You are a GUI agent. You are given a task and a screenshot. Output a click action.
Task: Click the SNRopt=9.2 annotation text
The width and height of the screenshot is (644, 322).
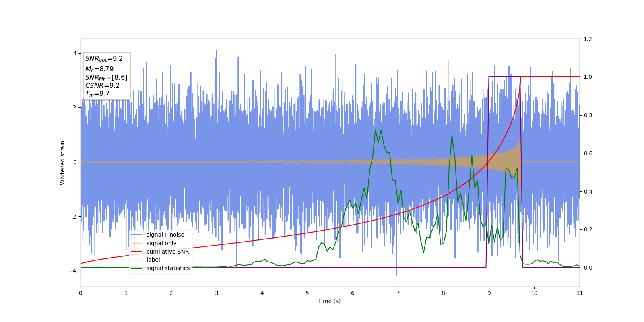(104, 59)
